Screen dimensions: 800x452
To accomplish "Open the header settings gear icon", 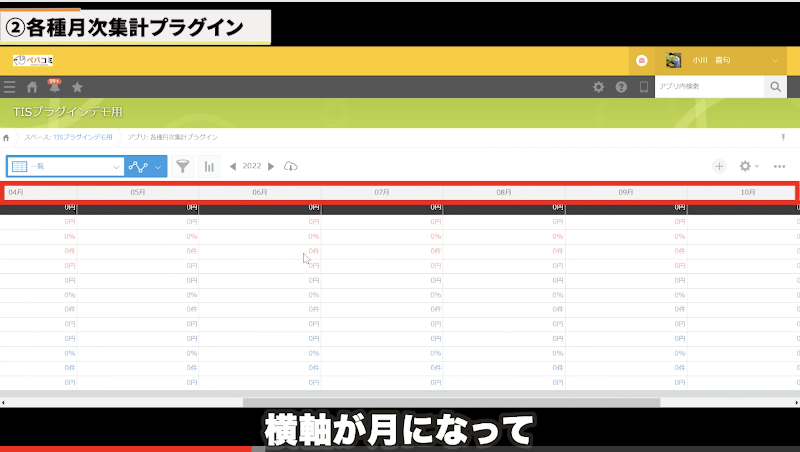I will pyautogui.click(x=599, y=87).
